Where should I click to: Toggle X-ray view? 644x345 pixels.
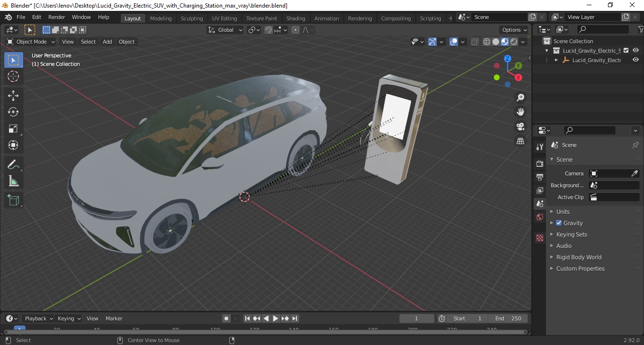(475, 42)
